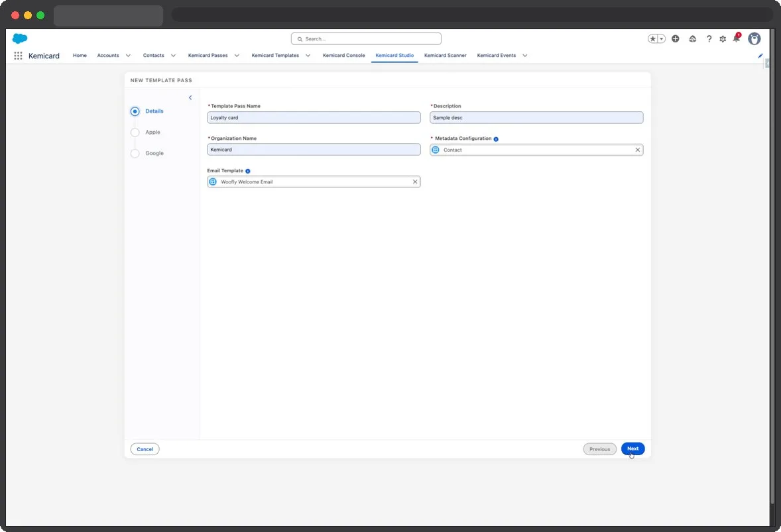This screenshot has width=781, height=532.
Task: Clear the Woofly Welcome Email selection
Action: tap(415, 182)
